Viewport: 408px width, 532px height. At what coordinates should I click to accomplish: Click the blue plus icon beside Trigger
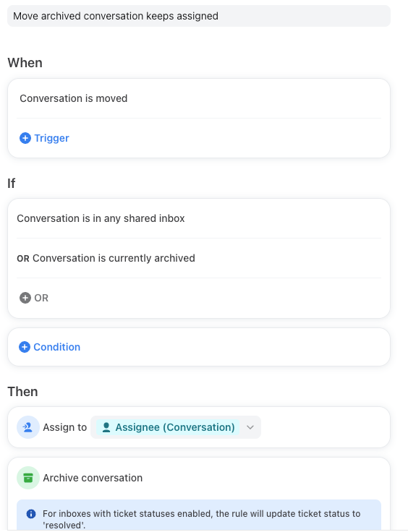coord(25,138)
